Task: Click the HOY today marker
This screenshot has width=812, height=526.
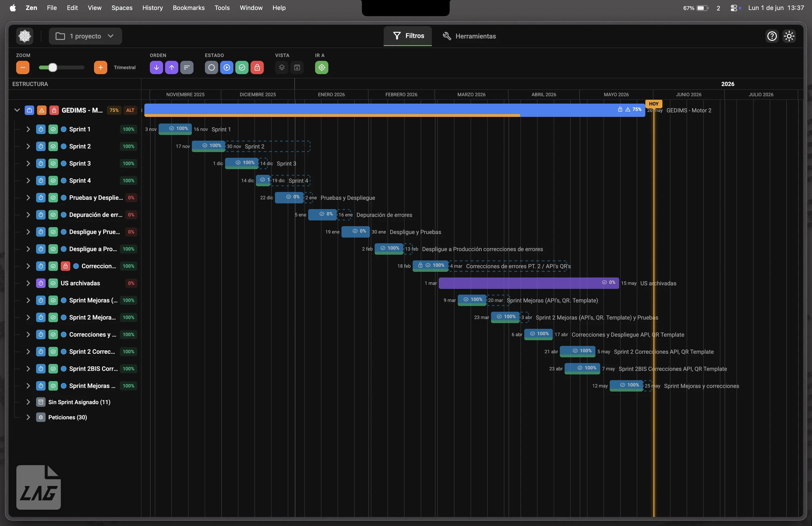Action: (x=653, y=104)
